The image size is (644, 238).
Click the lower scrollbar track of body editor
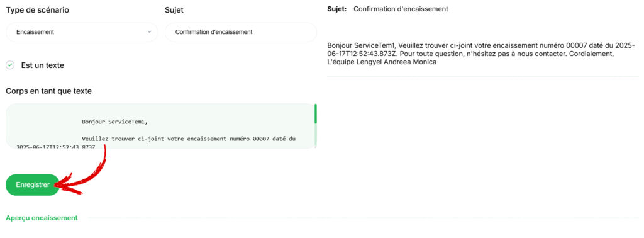316,135
